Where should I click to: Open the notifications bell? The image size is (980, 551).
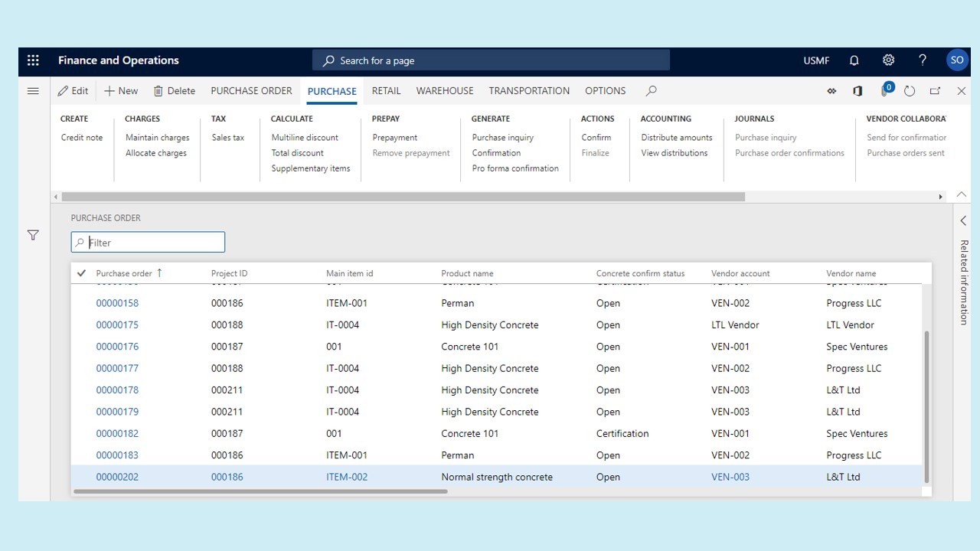coord(854,60)
